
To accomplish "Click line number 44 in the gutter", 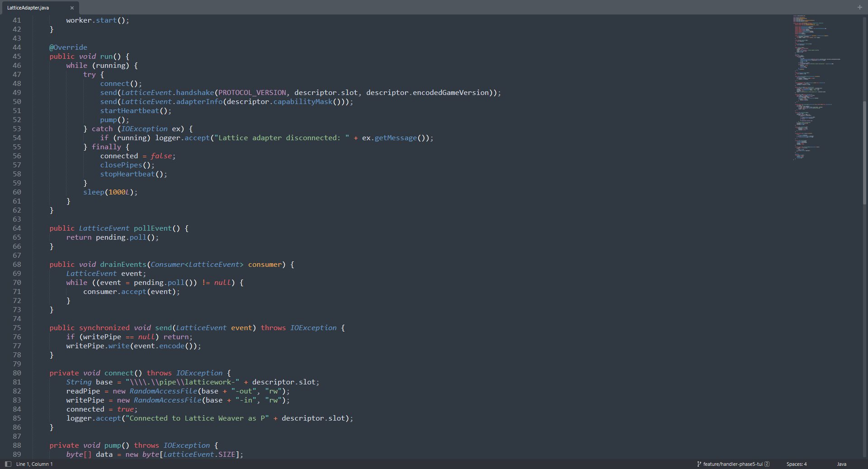I will pyautogui.click(x=17, y=47).
